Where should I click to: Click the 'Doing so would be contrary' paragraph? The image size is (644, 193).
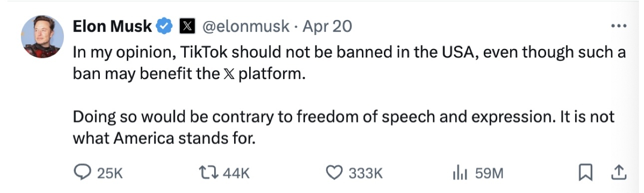344,127
